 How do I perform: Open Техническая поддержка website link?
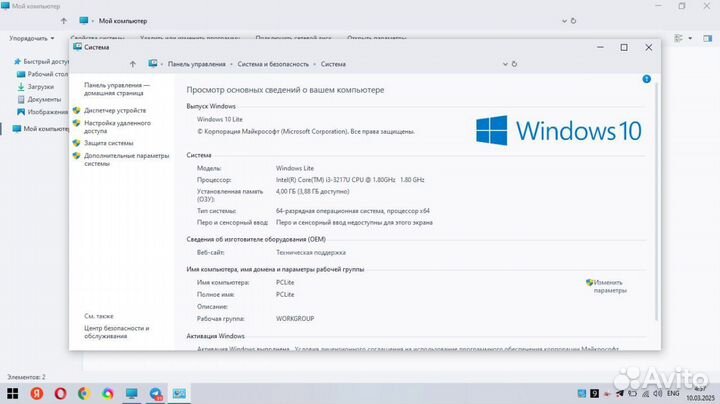[x=311, y=252]
